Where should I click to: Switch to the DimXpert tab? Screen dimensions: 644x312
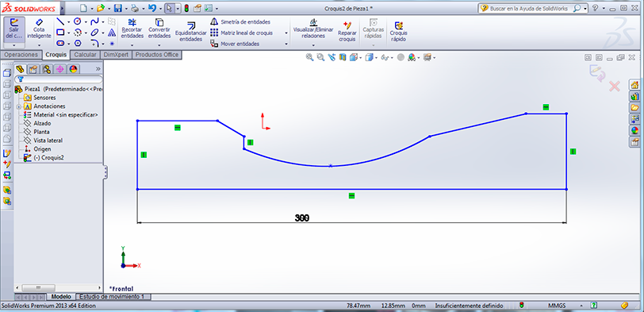coord(116,55)
